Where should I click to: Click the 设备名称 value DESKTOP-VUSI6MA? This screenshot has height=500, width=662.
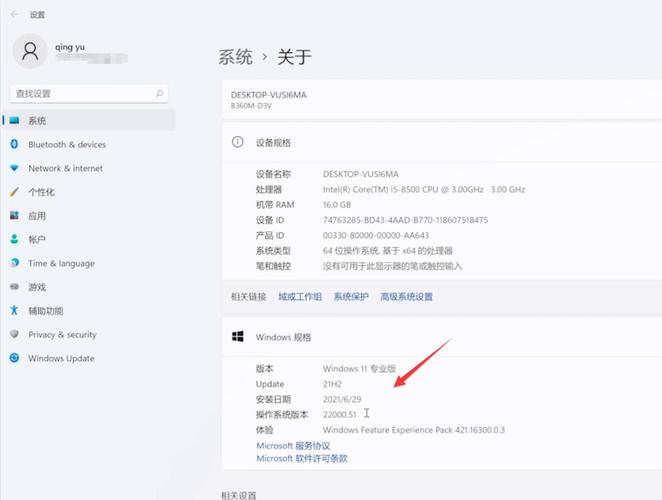[361, 174]
